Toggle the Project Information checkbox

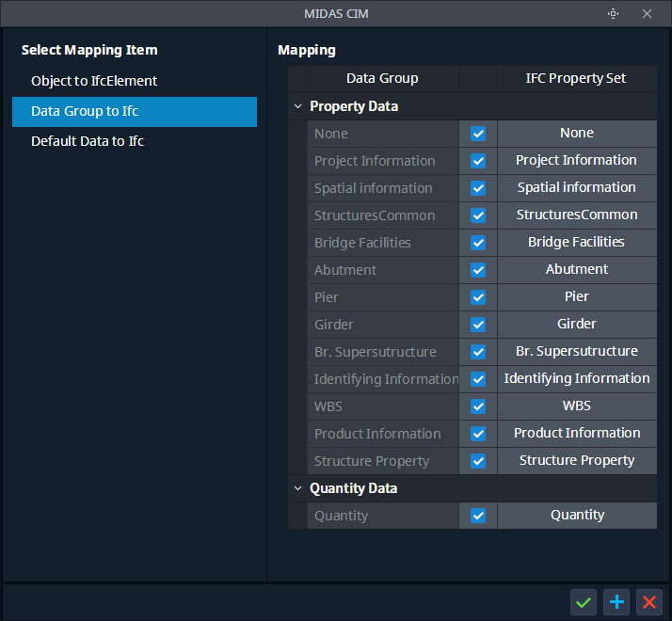478,161
